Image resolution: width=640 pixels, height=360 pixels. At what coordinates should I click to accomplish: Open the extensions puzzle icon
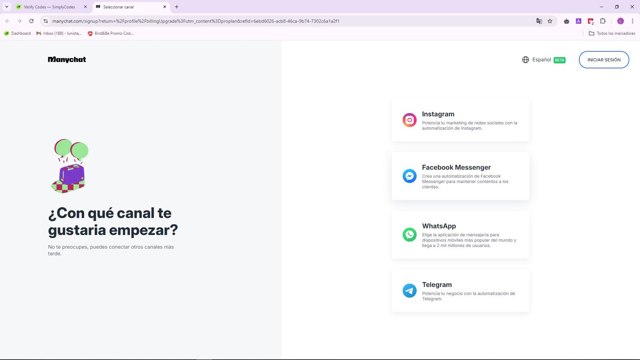[x=603, y=21]
